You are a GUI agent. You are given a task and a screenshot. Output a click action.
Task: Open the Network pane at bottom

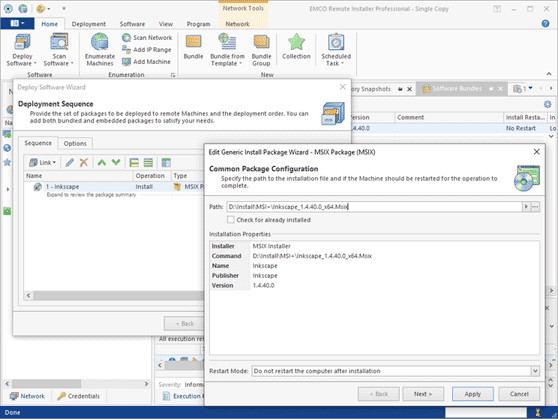[27, 396]
